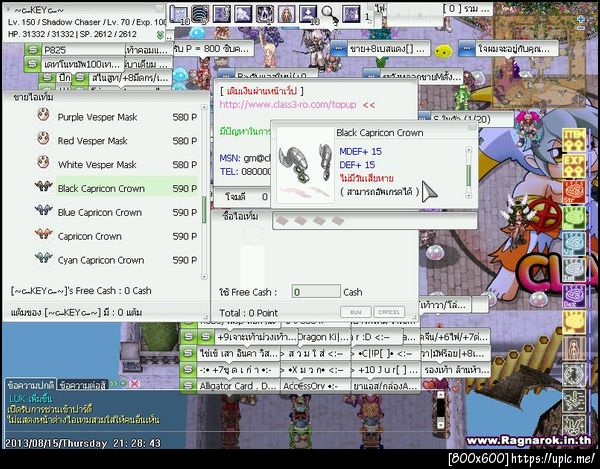Click Cyan Capricon Crown item icon

coord(43,258)
